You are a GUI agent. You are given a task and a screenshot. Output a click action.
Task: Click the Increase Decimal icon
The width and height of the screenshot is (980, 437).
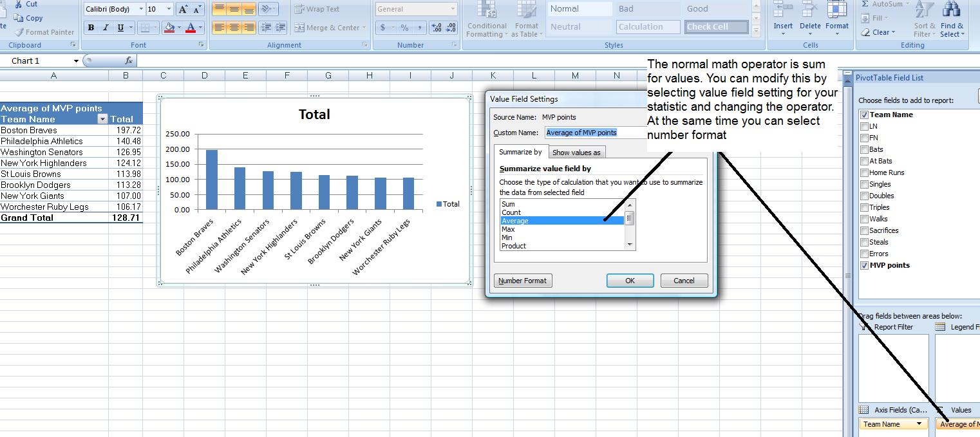tap(437, 28)
